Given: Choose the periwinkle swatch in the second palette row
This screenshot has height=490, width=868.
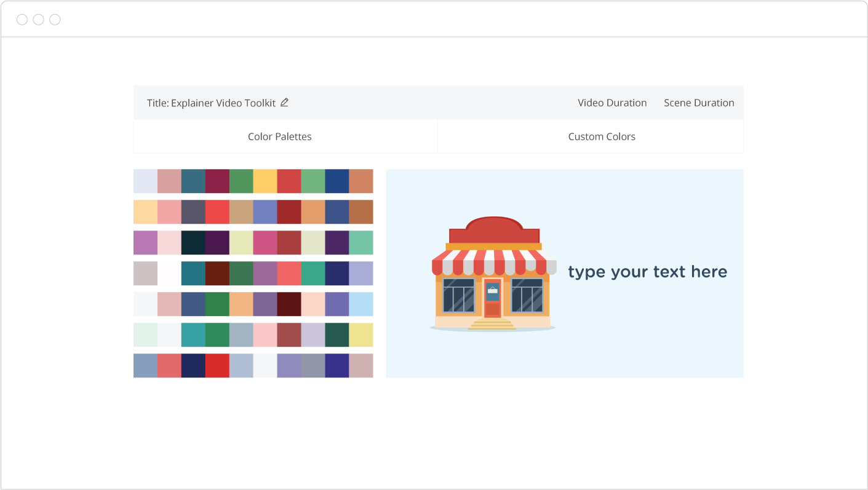Looking at the screenshot, I should pos(265,211).
